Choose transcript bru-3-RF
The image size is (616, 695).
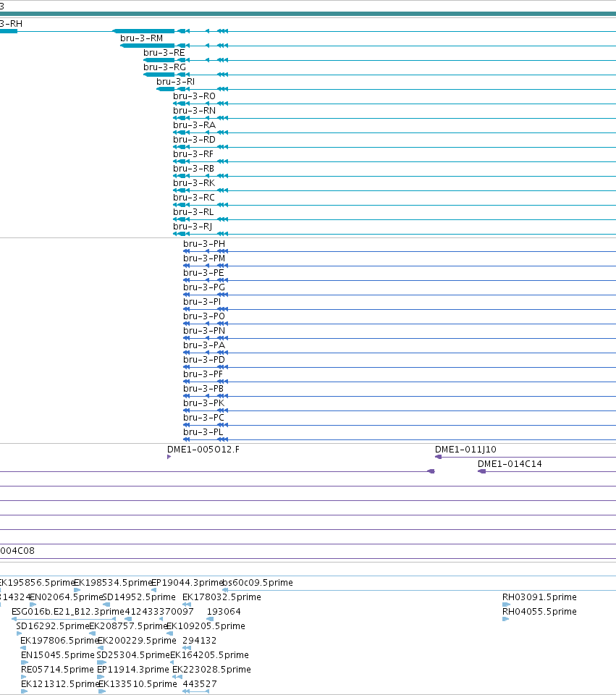point(193,154)
